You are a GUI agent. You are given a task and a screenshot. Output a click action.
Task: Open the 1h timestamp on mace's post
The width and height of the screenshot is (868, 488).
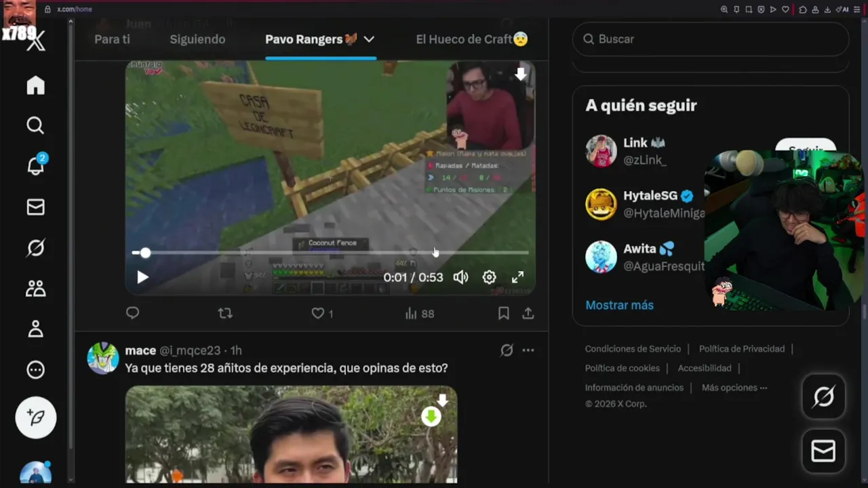[236, 350]
